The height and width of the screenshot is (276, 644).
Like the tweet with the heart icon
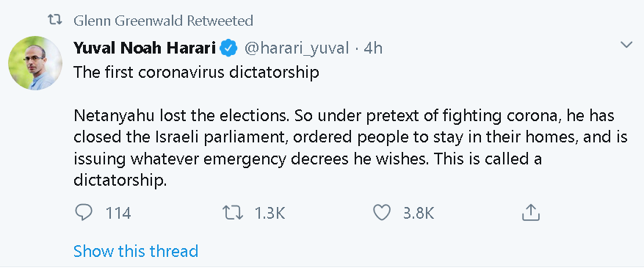tap(382, 213)
